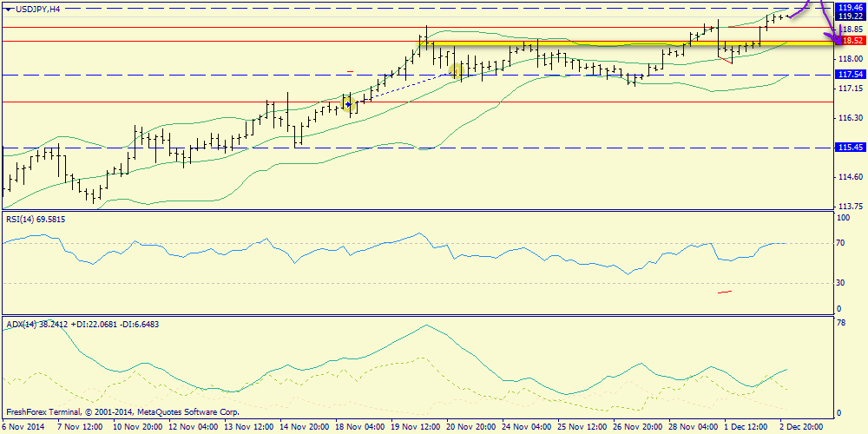This screenshot has height=434, width=868.
Task: Click the red 118.52 price label
Action: point(850,41)
